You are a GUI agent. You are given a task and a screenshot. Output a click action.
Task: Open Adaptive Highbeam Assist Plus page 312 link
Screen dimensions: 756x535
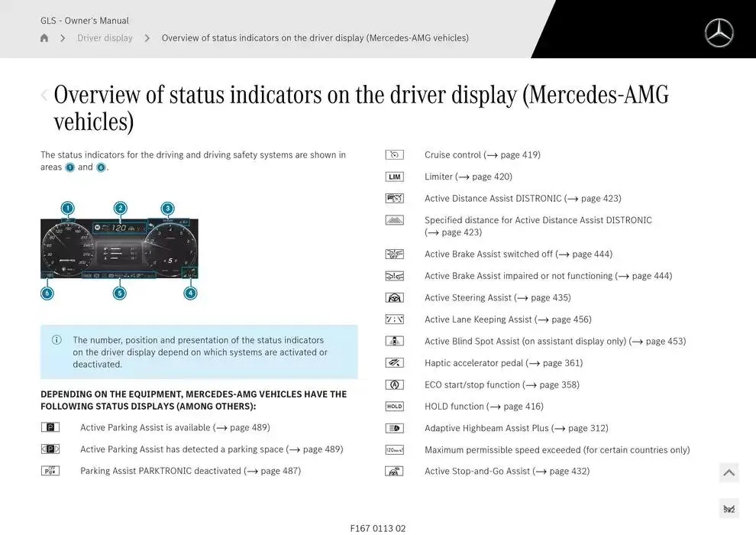(580, 428)
